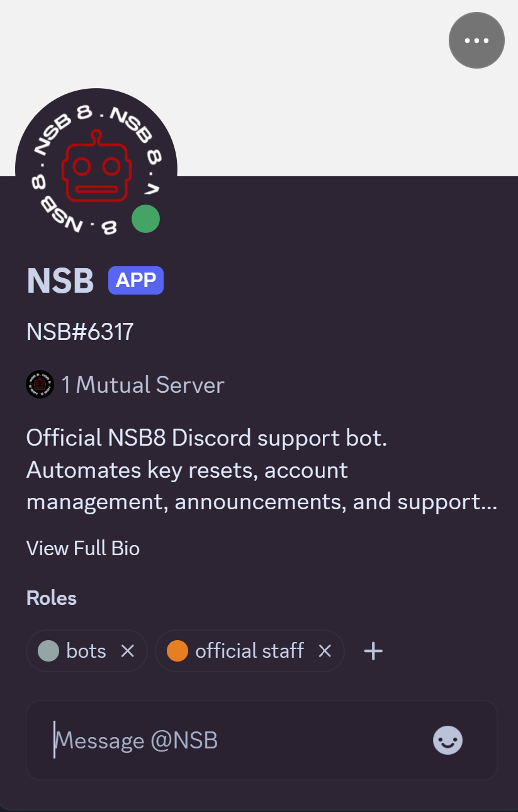Click the Message @NSB input field

tap(233, 740)
